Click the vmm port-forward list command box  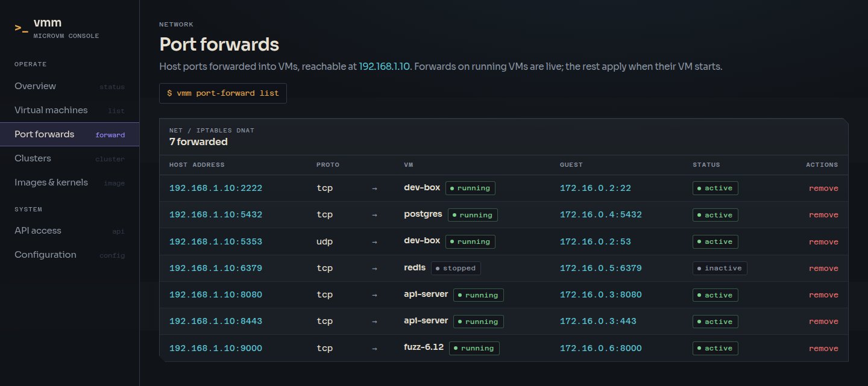(x=223, y=93)
